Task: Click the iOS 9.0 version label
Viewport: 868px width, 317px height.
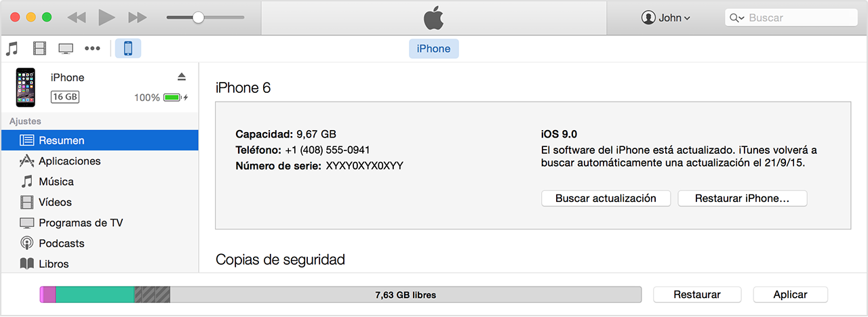Action: point(559,134)
